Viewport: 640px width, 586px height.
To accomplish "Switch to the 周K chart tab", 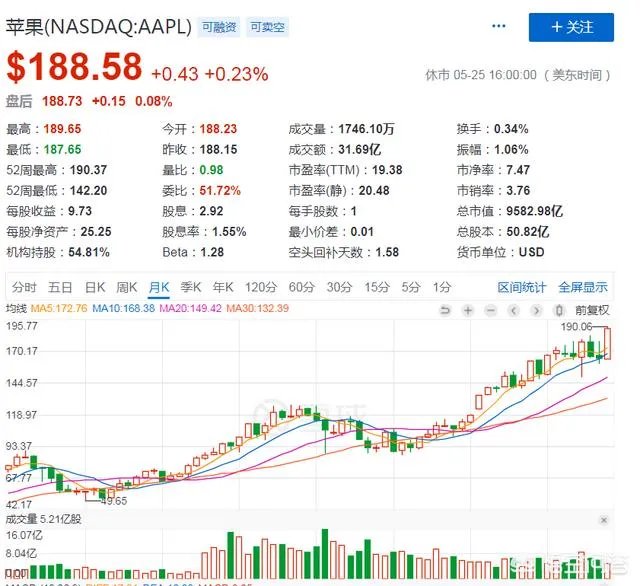I will [x=127, y=287].
